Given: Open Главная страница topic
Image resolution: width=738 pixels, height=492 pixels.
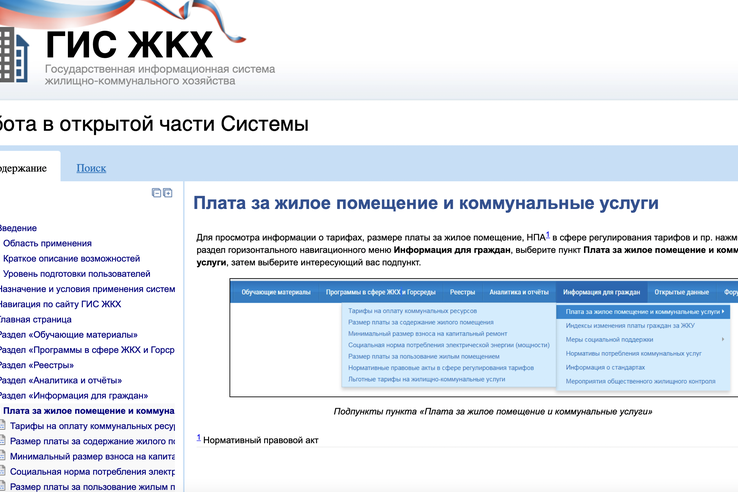Looking at the screenshot, I should pos(35,319).
